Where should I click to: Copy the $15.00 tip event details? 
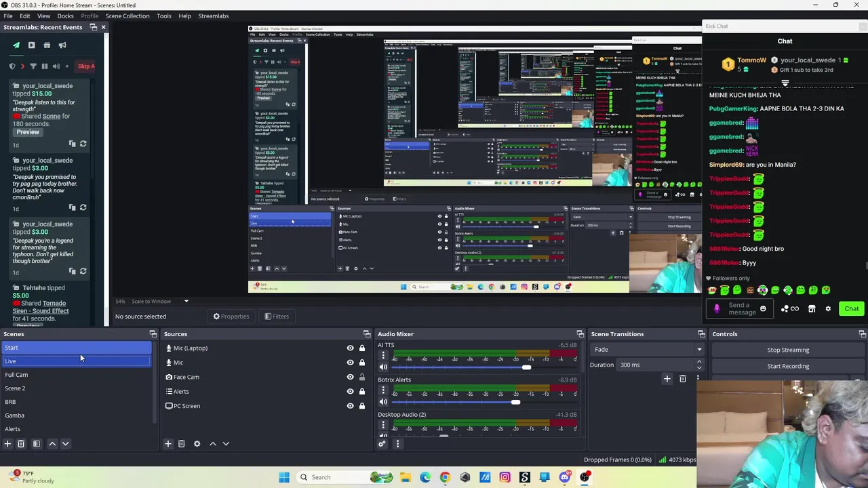(x=72, y=144)
